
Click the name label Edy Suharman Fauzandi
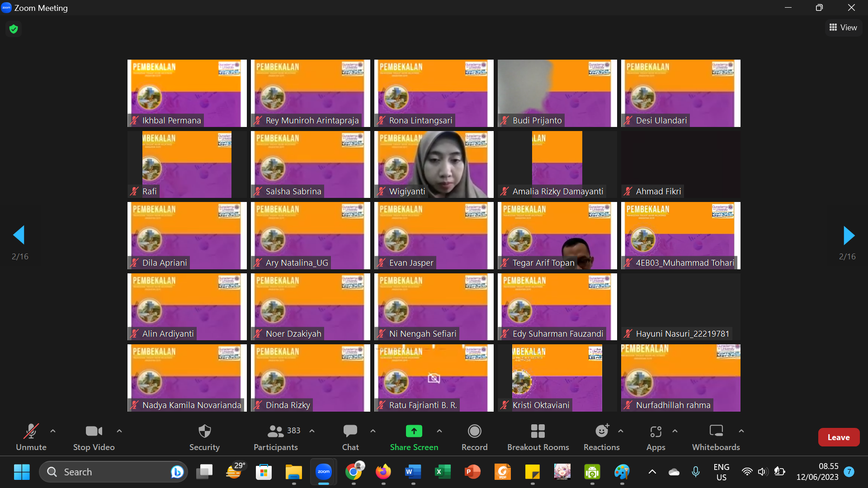(x=557, y=334)
